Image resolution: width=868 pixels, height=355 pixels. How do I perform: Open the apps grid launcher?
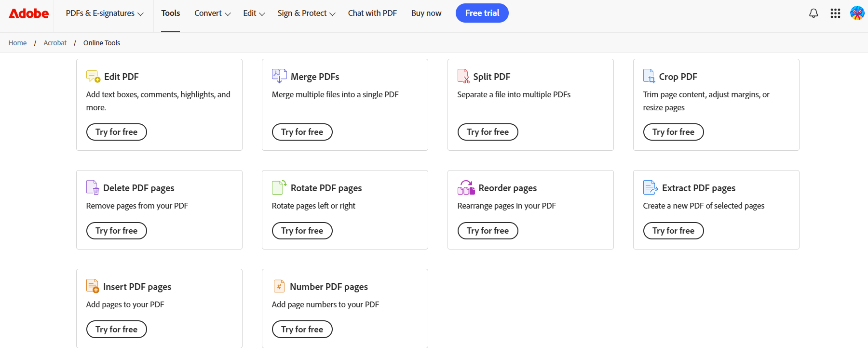pos(835,13)
